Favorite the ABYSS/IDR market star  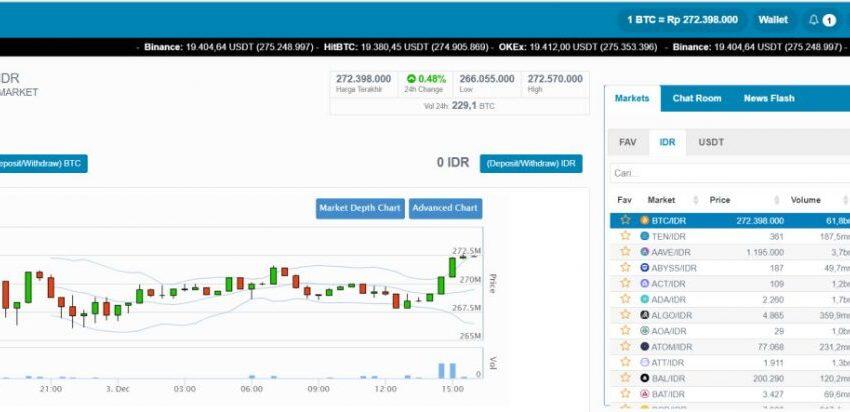coord(625,267)
